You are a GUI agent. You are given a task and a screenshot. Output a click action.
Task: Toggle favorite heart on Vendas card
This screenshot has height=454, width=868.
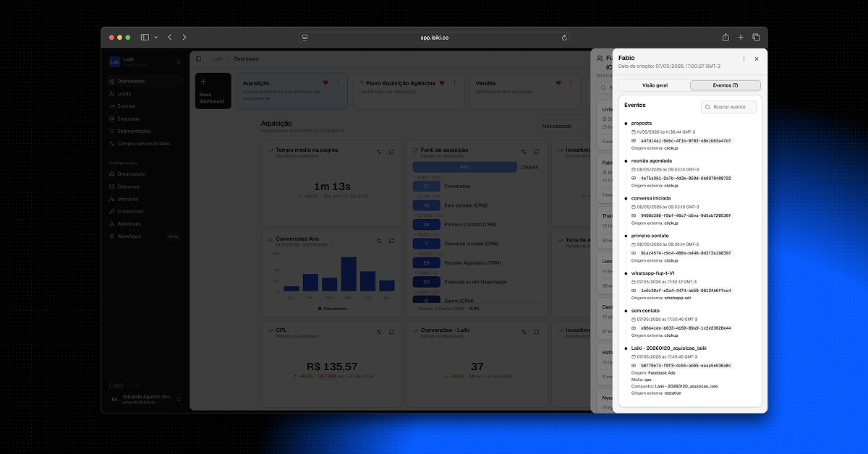[558, 83]
